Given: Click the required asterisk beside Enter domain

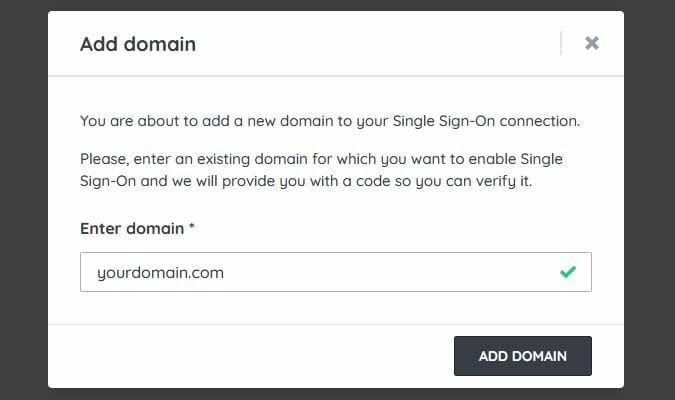Looking at the screenshot, I should [191, 227].
